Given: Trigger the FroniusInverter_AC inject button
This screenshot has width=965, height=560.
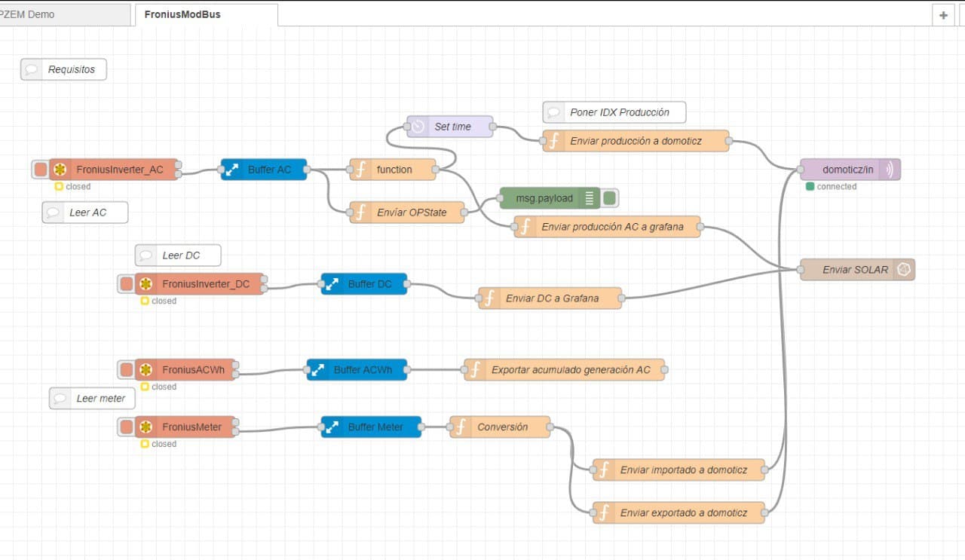Looking at the screenshot, I should tap(40, 170).
